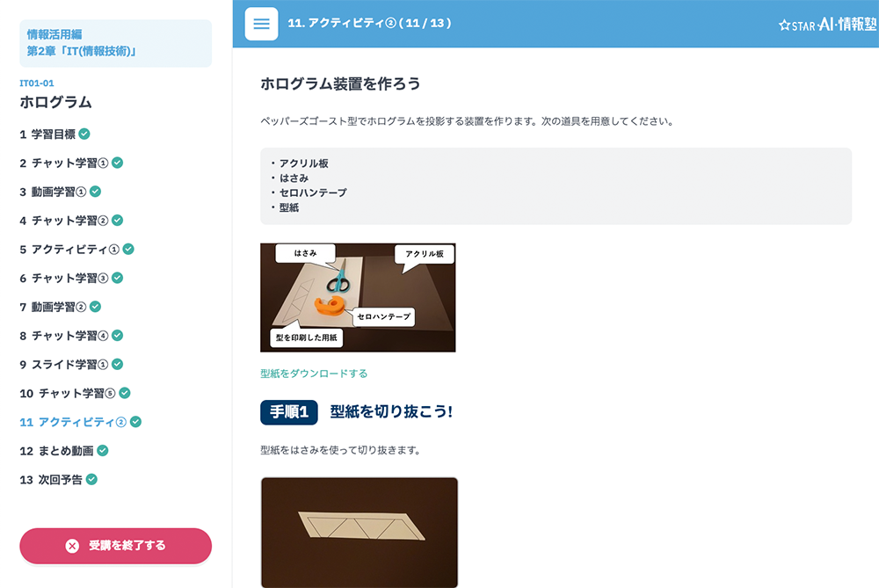Open the cut-out 型紙 step photo
The image size is (879, 588).
click(x=360, y=533)
